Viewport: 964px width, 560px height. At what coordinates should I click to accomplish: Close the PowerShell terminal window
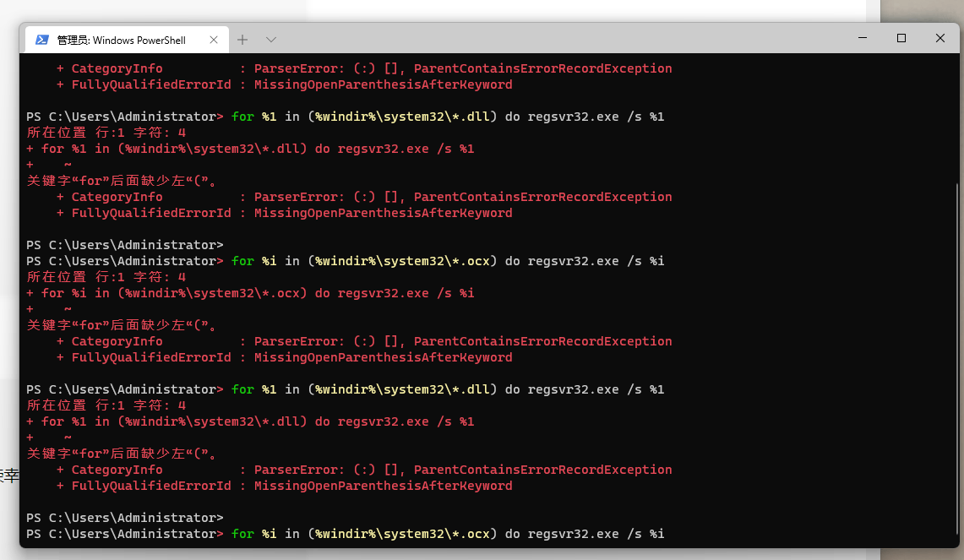(940, 38)
